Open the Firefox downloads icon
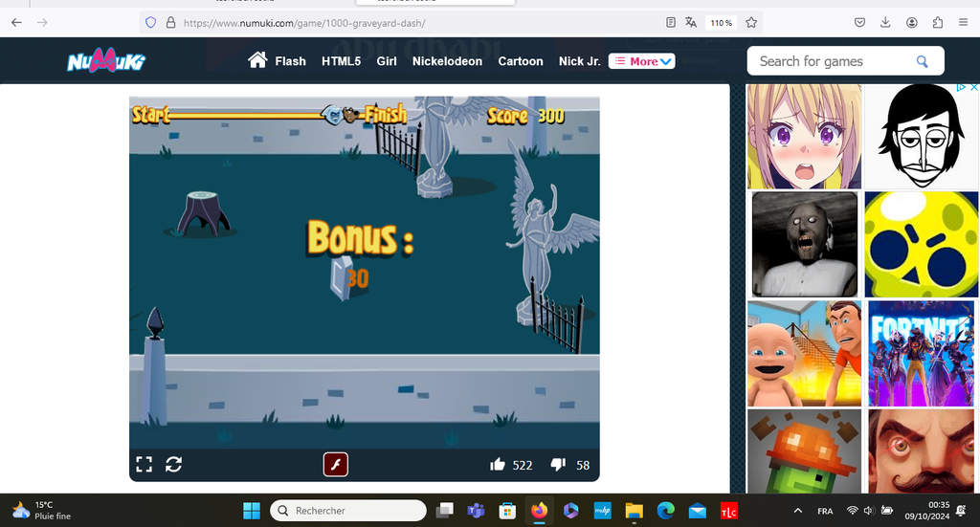Screen dimensions: 980x527 [885, 22]
